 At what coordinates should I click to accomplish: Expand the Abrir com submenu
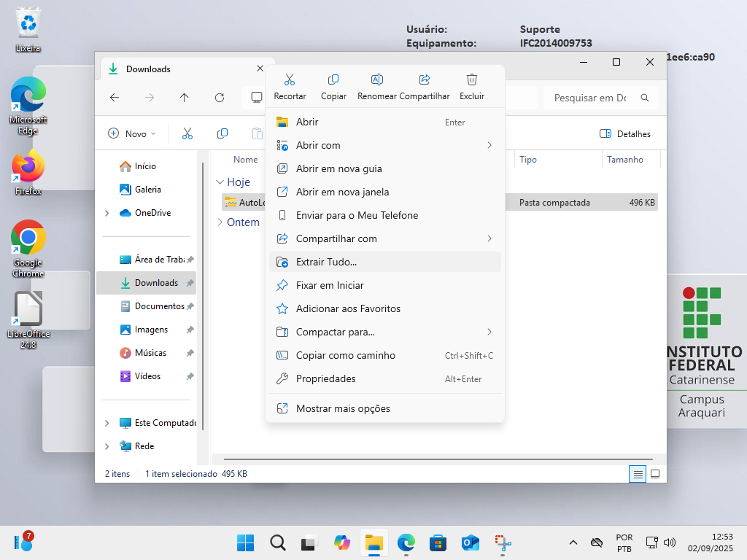pos(489,145)
